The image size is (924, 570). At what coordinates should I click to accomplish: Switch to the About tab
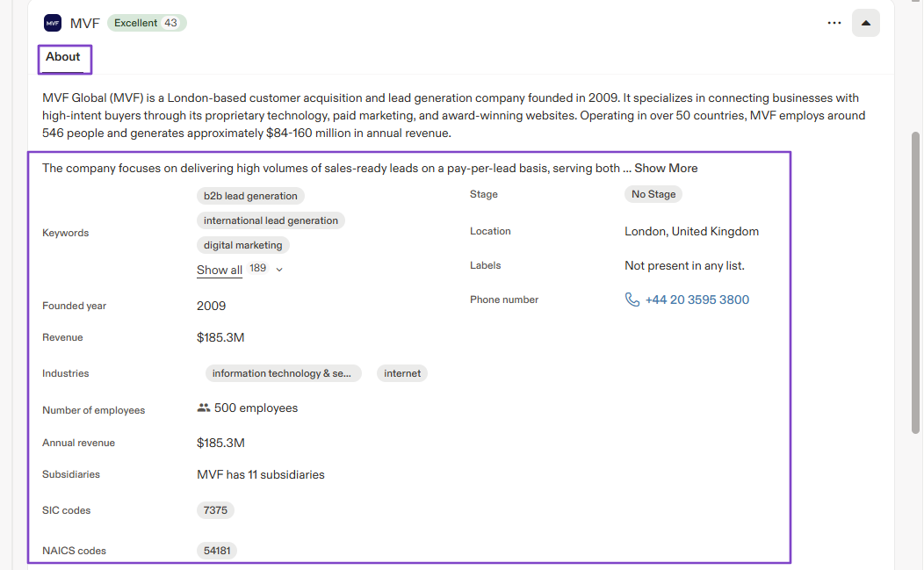point(63,57)
